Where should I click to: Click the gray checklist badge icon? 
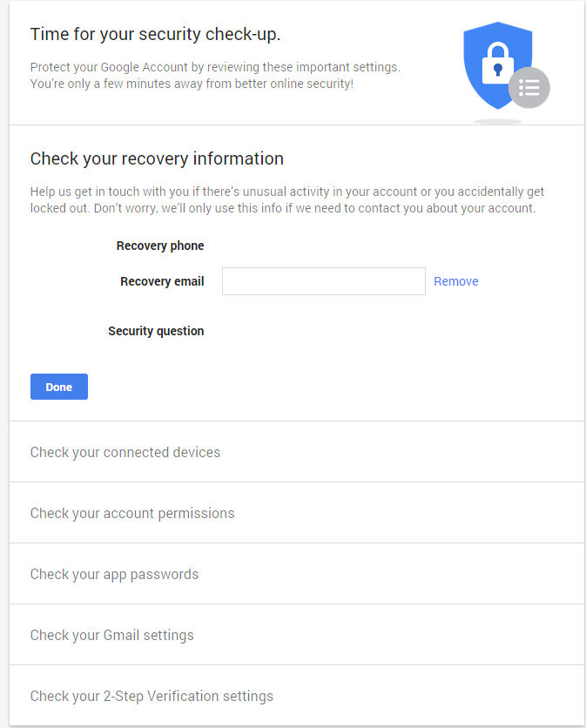pyautogui.click(x=529, y=88)
